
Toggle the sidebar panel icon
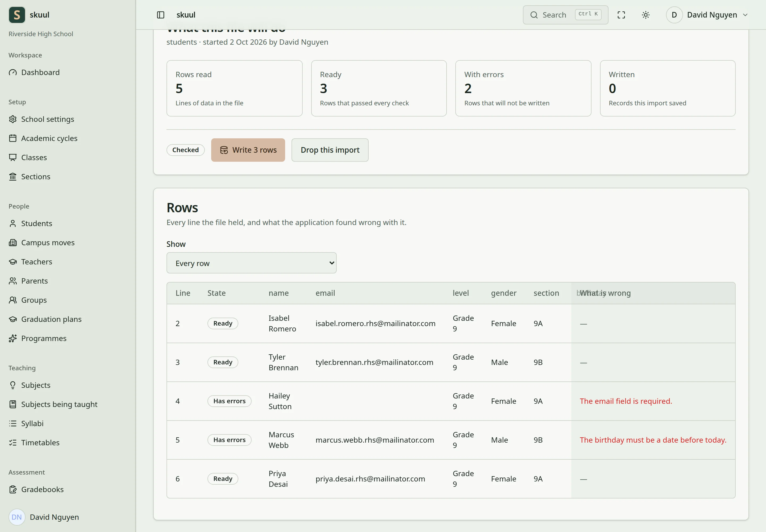160,15
